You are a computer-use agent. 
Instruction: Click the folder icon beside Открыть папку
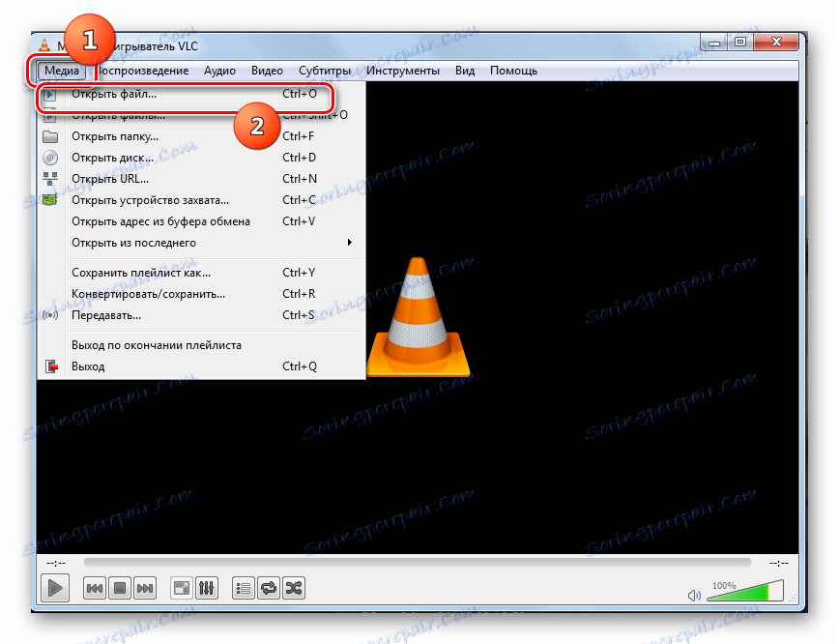[x=50, y=136]
